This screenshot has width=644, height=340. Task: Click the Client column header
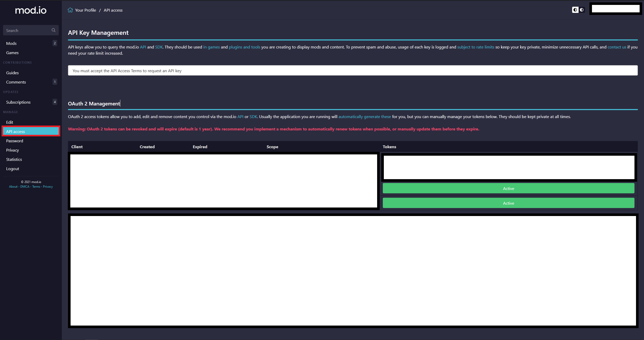point(77,147)
